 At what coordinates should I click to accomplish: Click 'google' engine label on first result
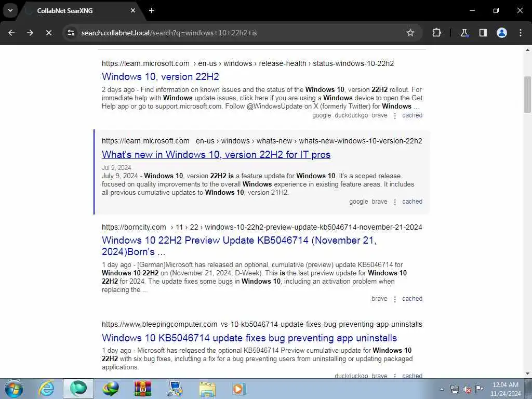coord(322,115)
